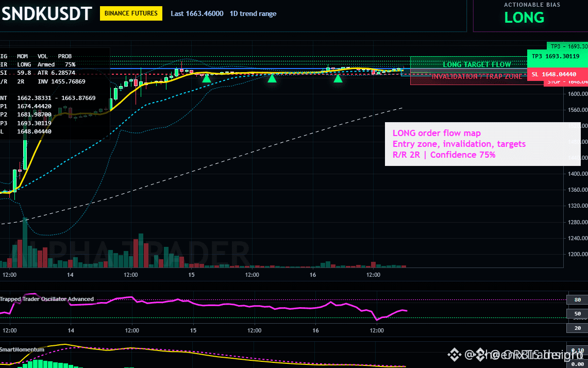Click the 1400.00 price axis label
The width and height of the screenshot is (588, 368).
(x=577, y=174)
